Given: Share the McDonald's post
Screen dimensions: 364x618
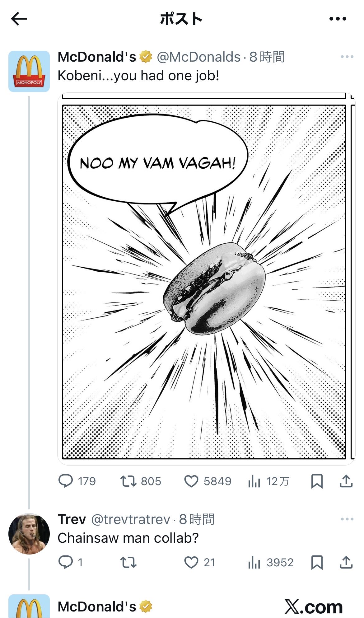Looking at the screenshot, I should click(346, 481).
